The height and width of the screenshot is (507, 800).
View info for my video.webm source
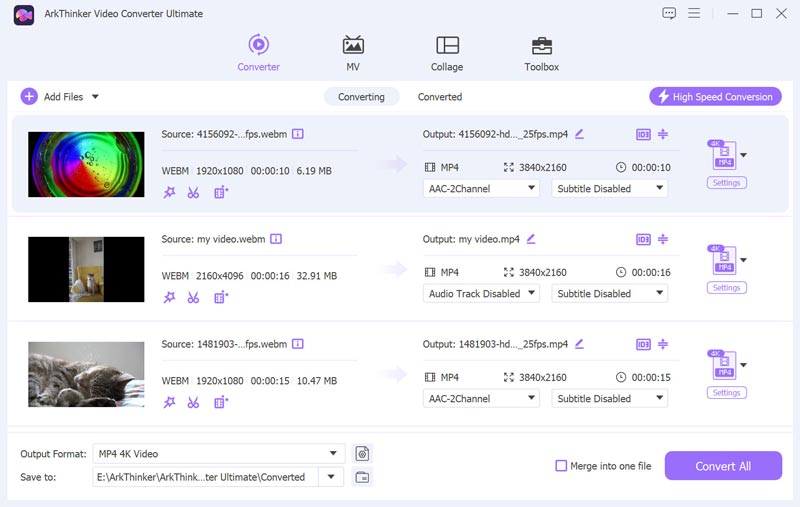pyautogui.click(x=276, y=239)
